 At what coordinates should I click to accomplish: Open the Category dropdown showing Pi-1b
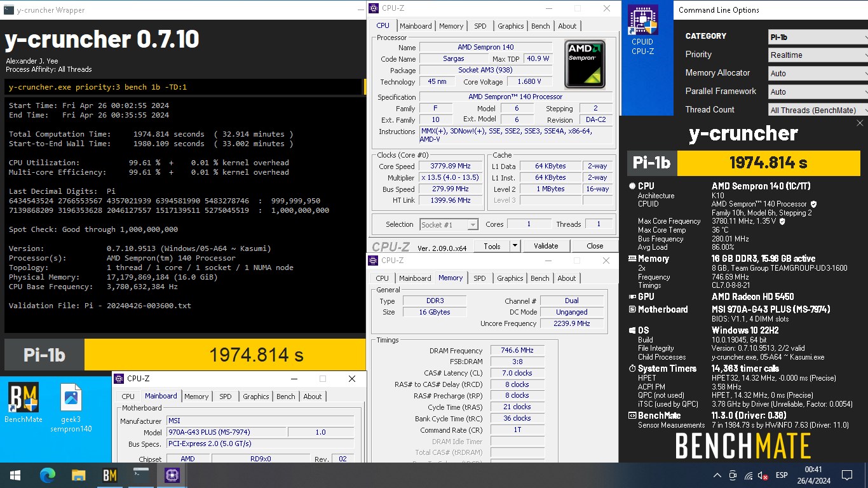818,37
